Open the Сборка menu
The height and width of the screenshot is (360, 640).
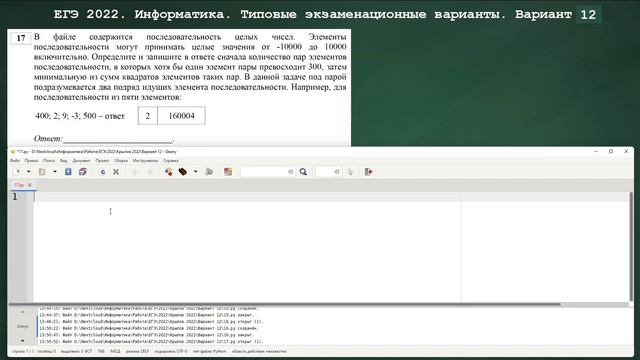coord(121,161)
